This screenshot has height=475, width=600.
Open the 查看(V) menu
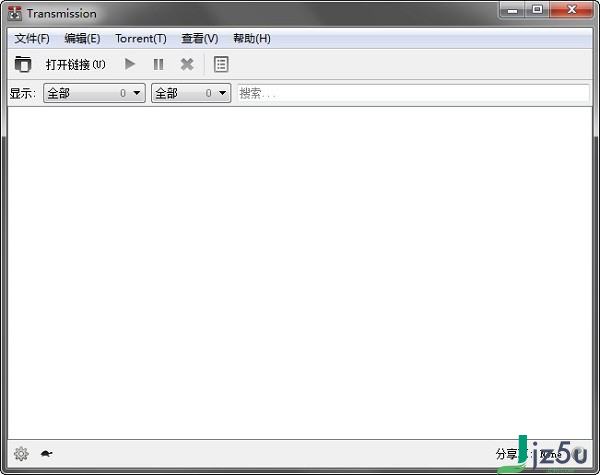click(x=200, y=39)
